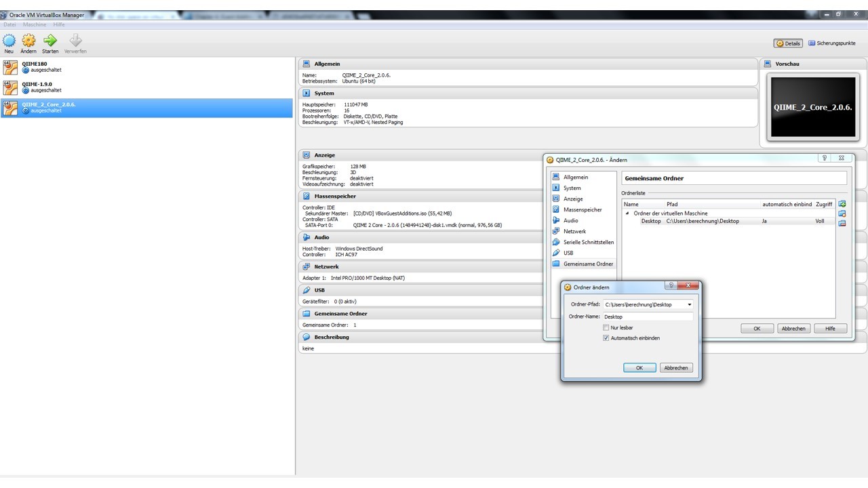Click the Netzwerk section header icon in details
Viewport: 868px width, 488px height.
(x=307, y=266)
